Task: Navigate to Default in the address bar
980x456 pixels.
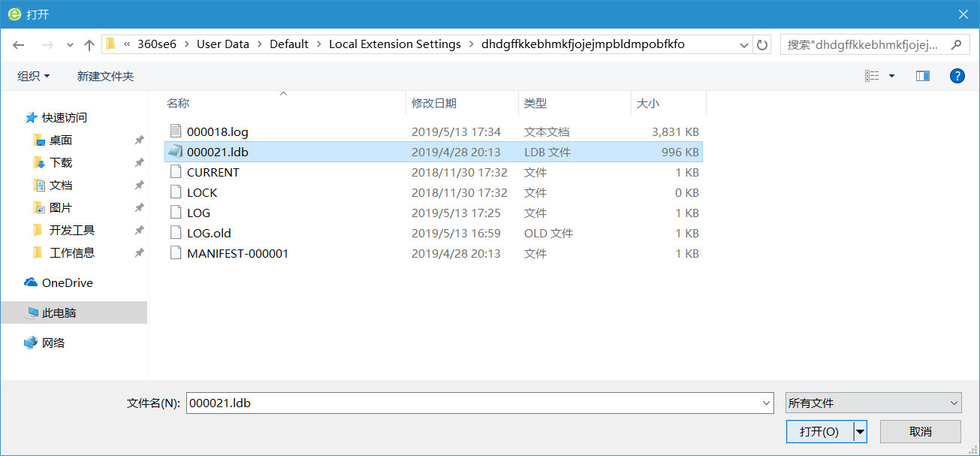Action: pos(289,44)
